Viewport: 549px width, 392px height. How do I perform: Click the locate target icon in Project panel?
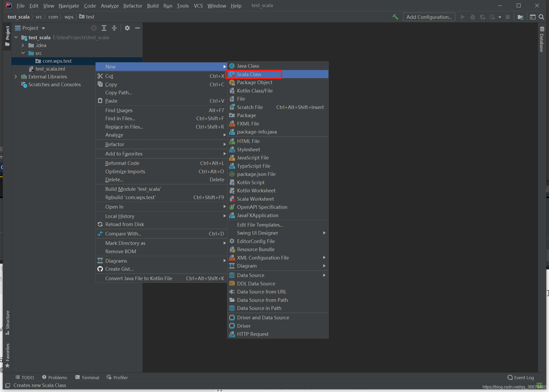pos(94,28)
